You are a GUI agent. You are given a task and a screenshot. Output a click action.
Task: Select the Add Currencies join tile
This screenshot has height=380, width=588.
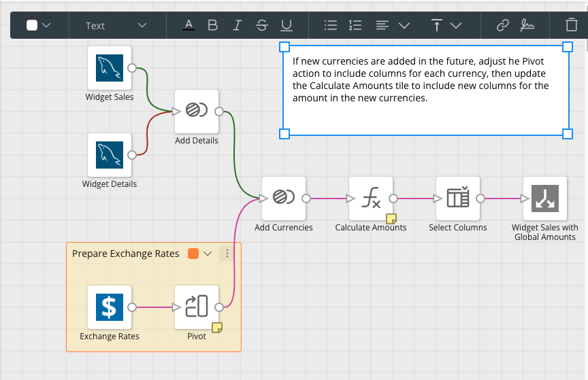point(284,198)
